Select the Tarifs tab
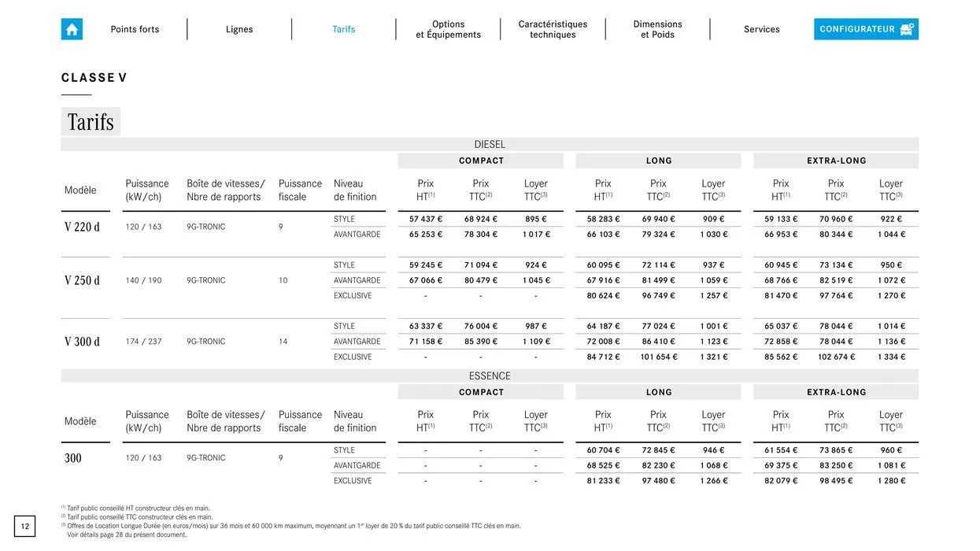Viewport: 980px width, 551px height. [x=343, y=29]
